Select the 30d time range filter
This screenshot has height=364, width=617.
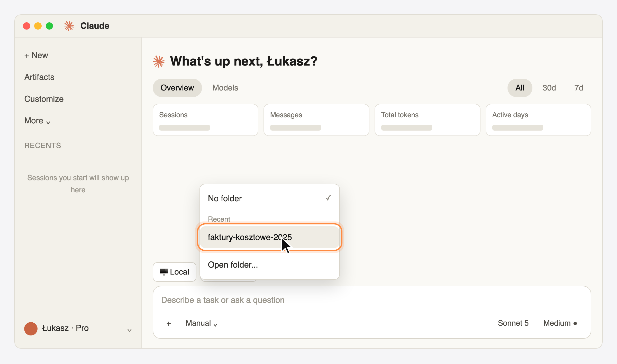(549, 88)
